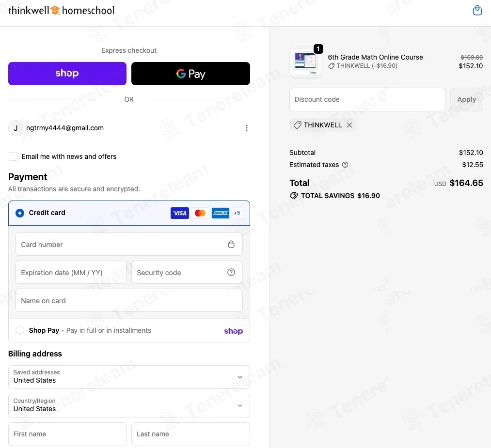Click the +5 more card types badge
491x448 pixels.
[237, 213]
